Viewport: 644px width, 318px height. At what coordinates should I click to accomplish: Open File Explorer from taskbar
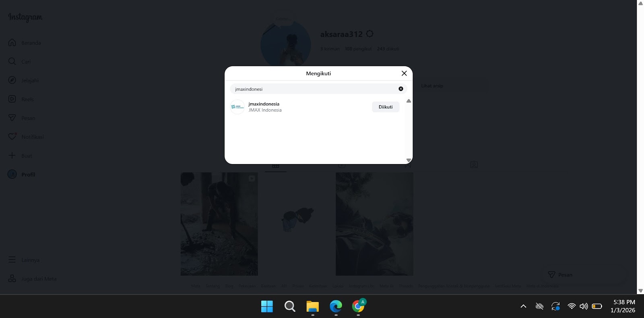click(x=312, y=307)
